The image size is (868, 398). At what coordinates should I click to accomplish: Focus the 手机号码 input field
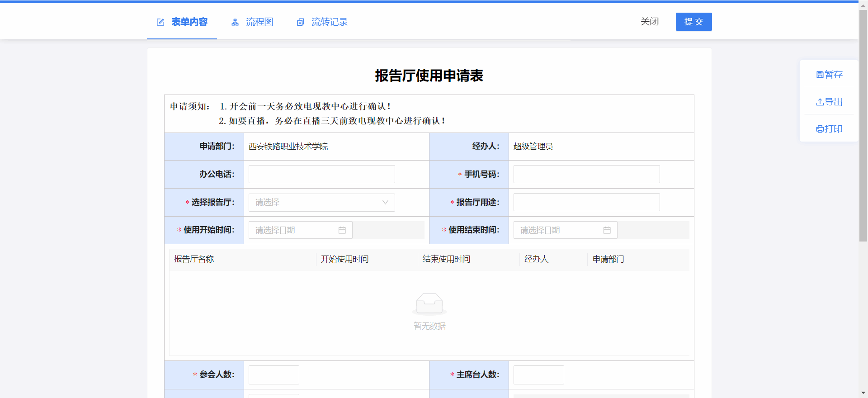(x=586, y=174)
